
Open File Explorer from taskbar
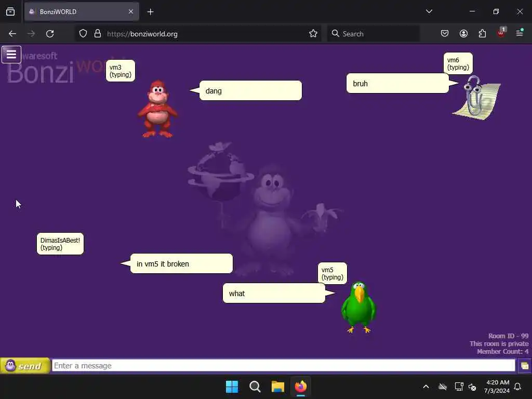pos(277,387)
